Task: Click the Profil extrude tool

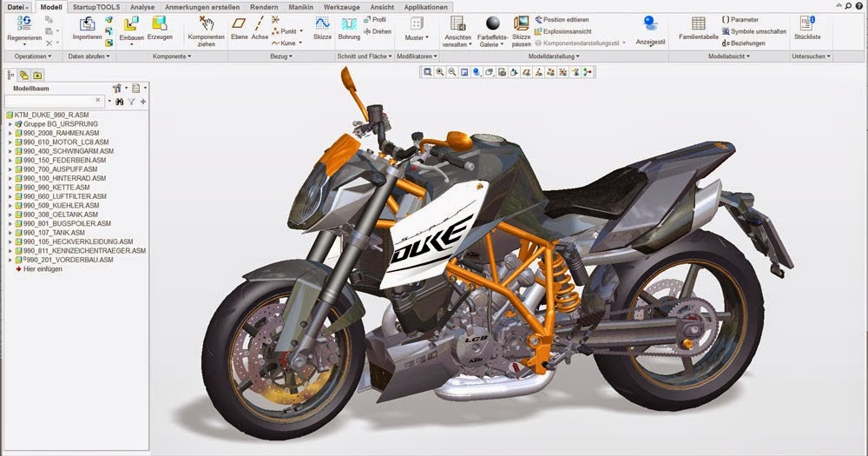Action: [375, 19]
